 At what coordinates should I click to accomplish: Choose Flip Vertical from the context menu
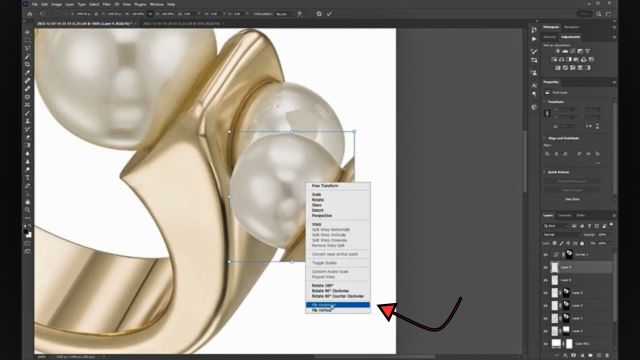tap(338, 310)
